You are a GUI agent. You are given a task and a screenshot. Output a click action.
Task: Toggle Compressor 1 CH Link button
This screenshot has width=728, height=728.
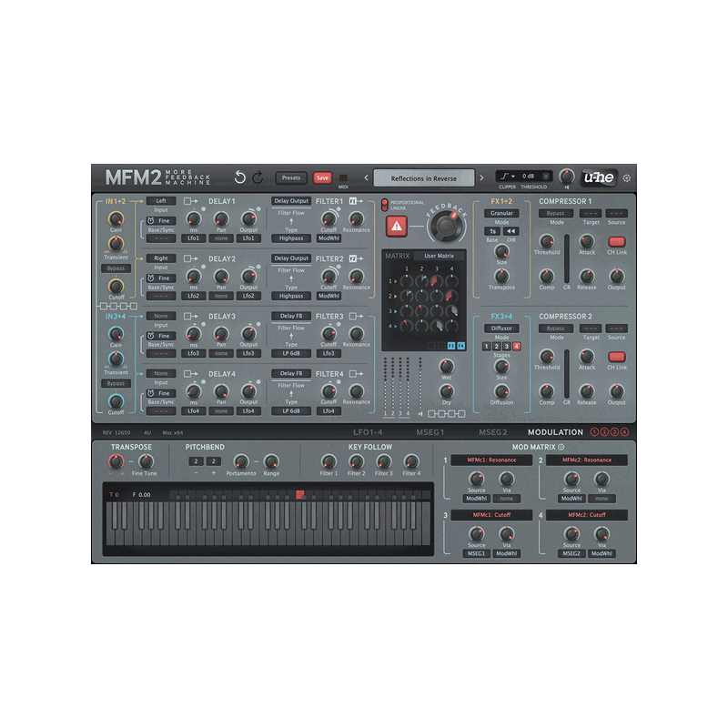point(617,241)
